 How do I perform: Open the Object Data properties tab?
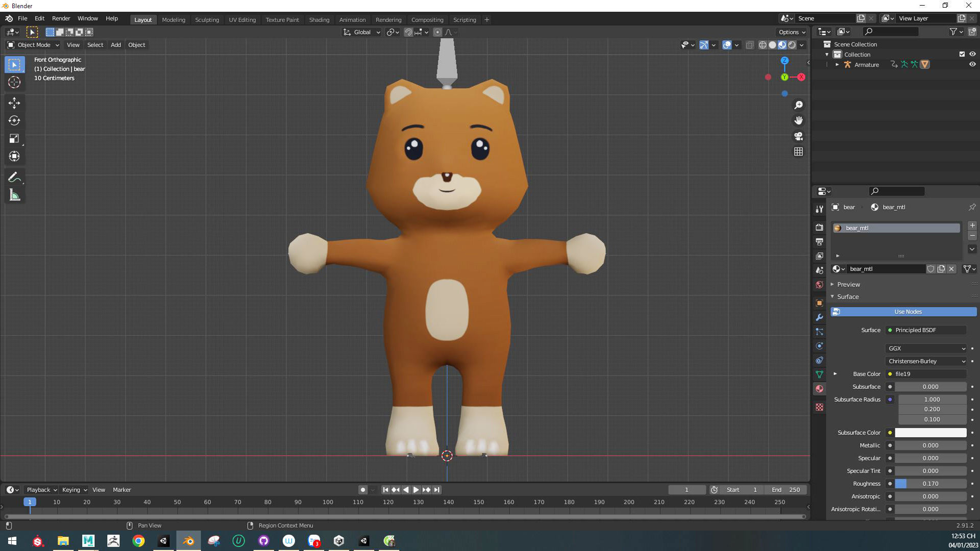click(819, 374)
